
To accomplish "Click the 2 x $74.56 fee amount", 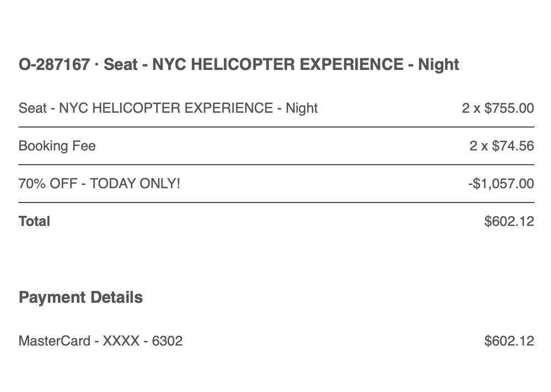I will (501, 146).
